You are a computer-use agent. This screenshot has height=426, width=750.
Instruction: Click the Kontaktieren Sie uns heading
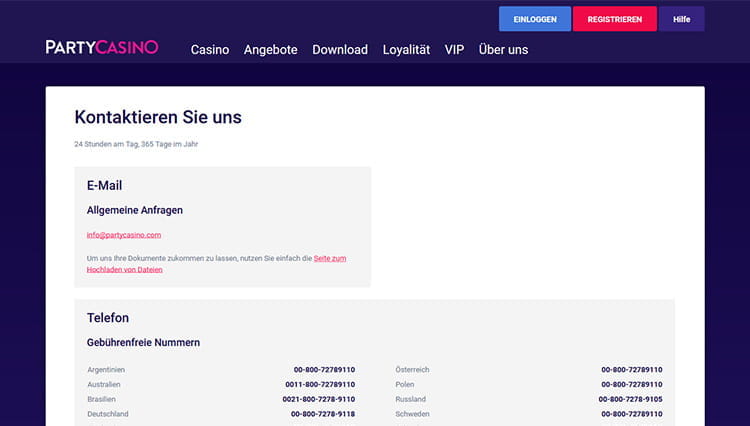[158, 117]
